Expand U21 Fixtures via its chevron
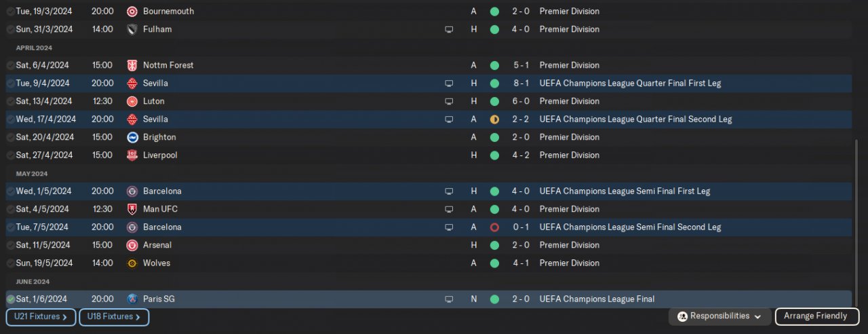The height and width of the screenshot is (334, 868). [64, 317]
